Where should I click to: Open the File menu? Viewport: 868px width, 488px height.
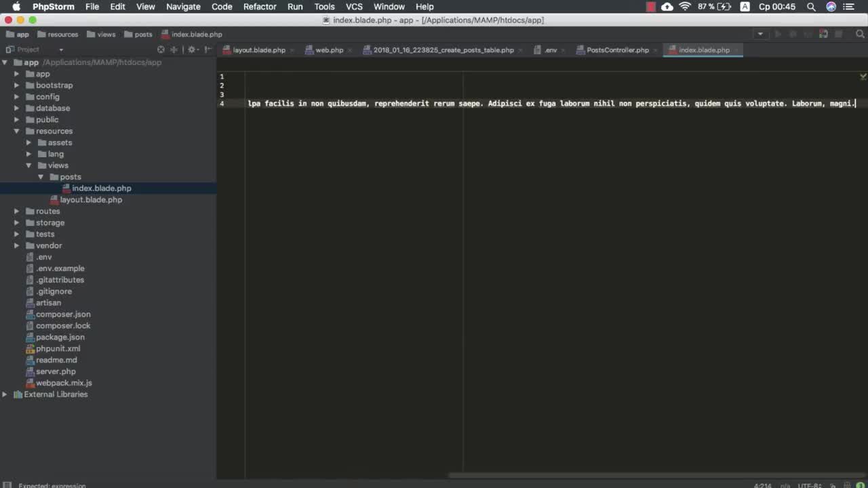click(92, 7)
